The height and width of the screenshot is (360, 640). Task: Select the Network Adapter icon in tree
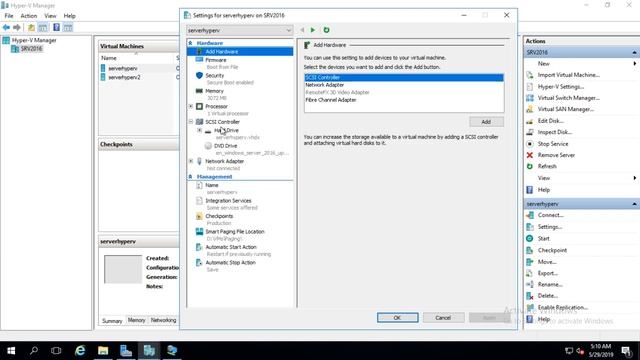coord(199,161)
